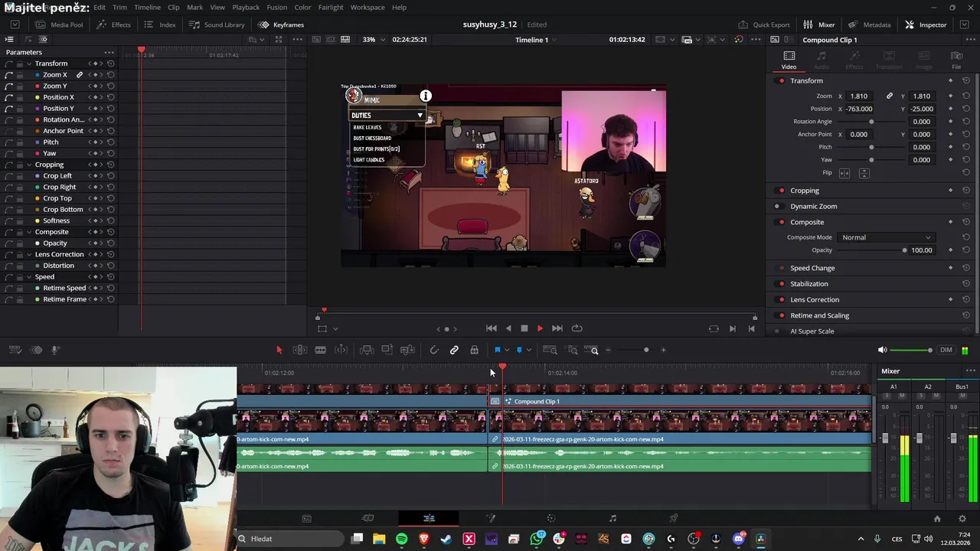
Task: Switch to Inspector Video tab
Action: click(x=789, y=60)
